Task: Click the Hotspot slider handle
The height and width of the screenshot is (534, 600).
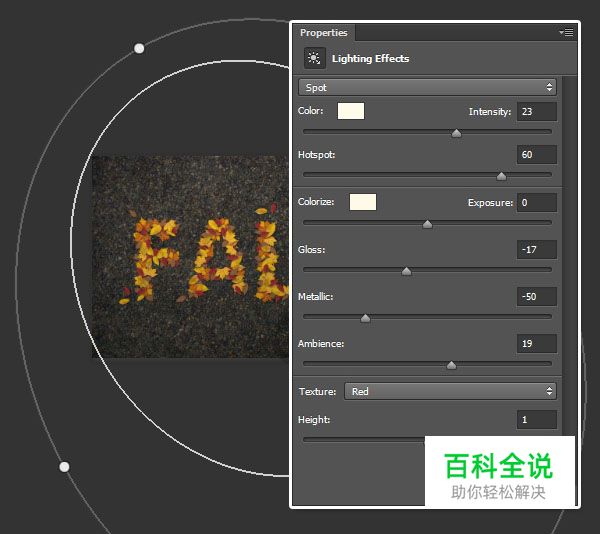Action: pyautogui.click(x=501, y=176)
